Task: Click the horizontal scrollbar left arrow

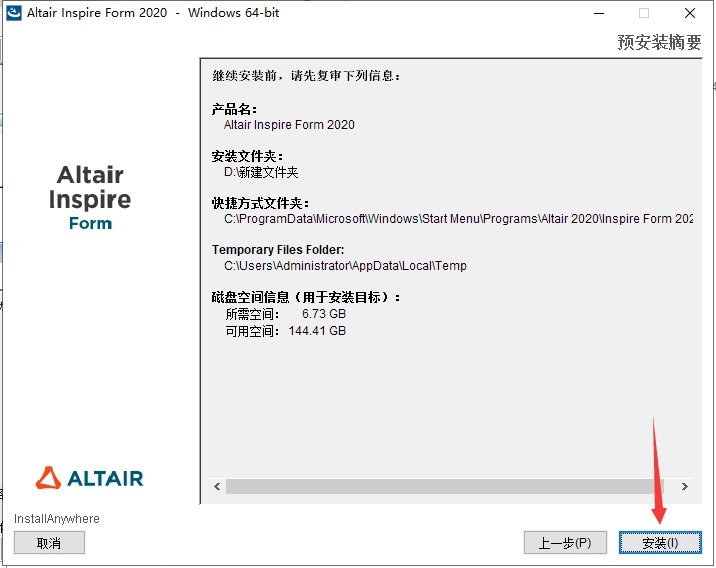Action: 217,487
